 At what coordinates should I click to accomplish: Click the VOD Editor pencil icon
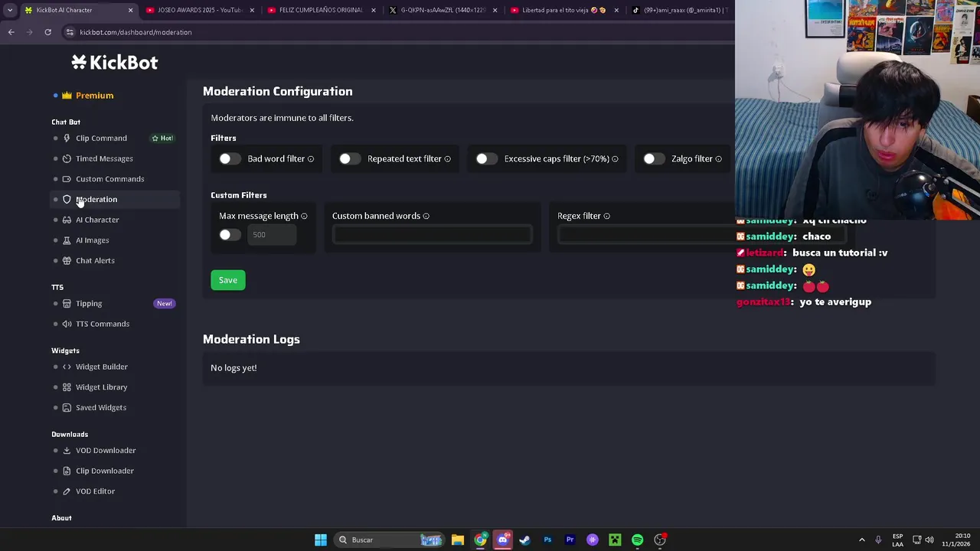click(67, 491)
